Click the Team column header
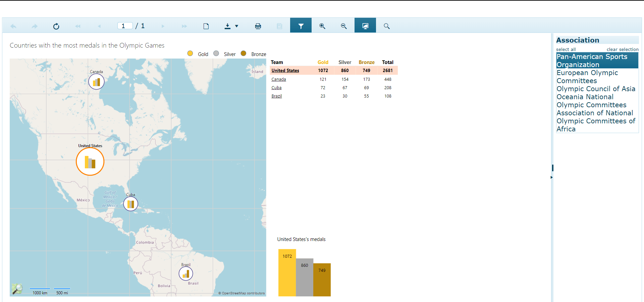 277,62
